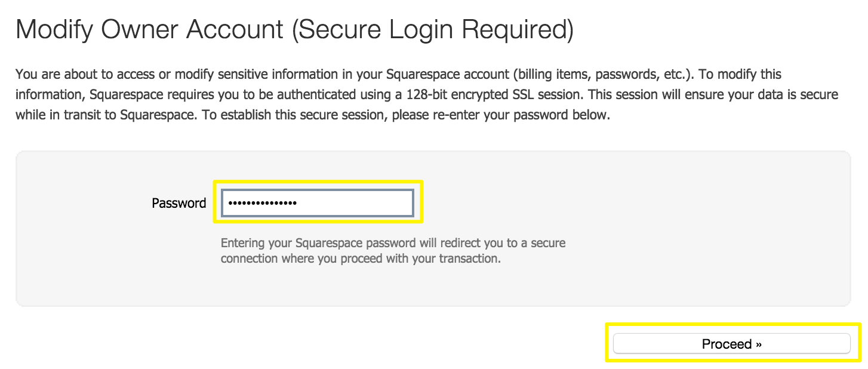Select the Modify Owner Account heading

(x=294, y=30)
